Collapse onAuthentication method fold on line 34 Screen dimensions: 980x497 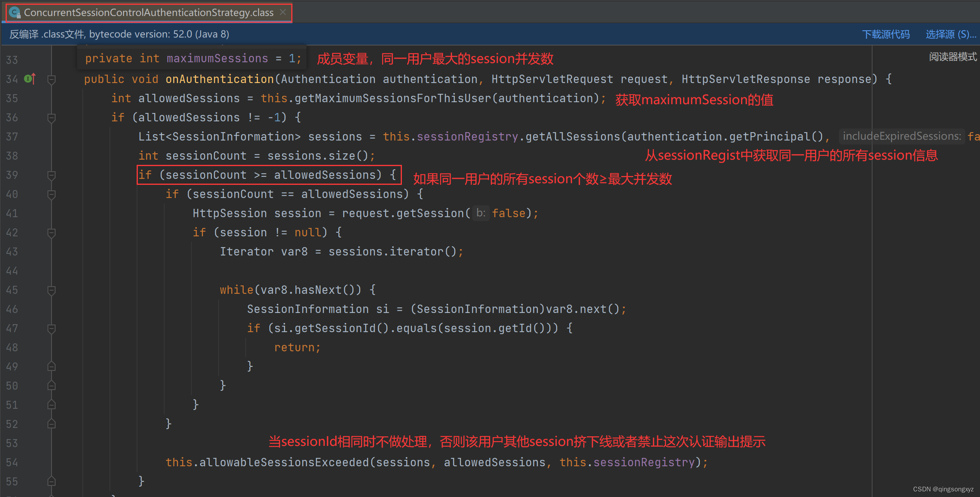click(x=52, y=79)
